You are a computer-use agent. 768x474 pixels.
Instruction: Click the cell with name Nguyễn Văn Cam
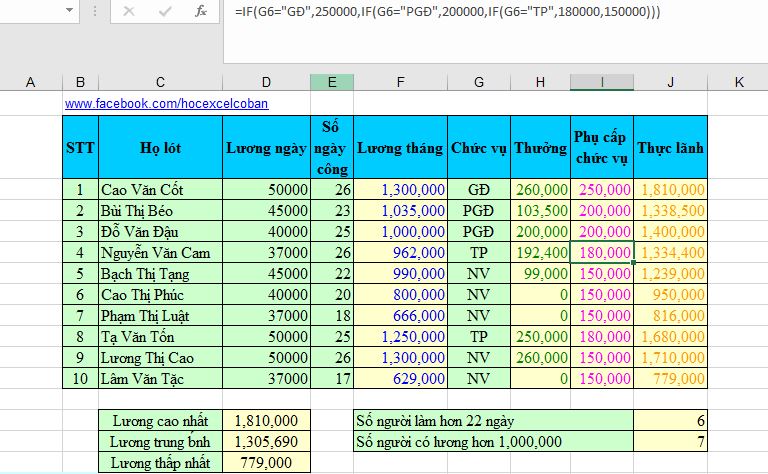[160, 253]
